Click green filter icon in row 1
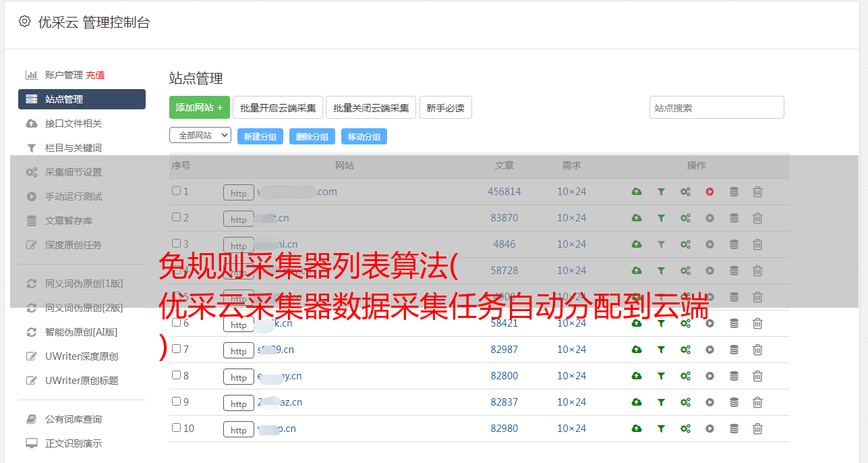Screen dimensions: 868x463 click(661, 192)
